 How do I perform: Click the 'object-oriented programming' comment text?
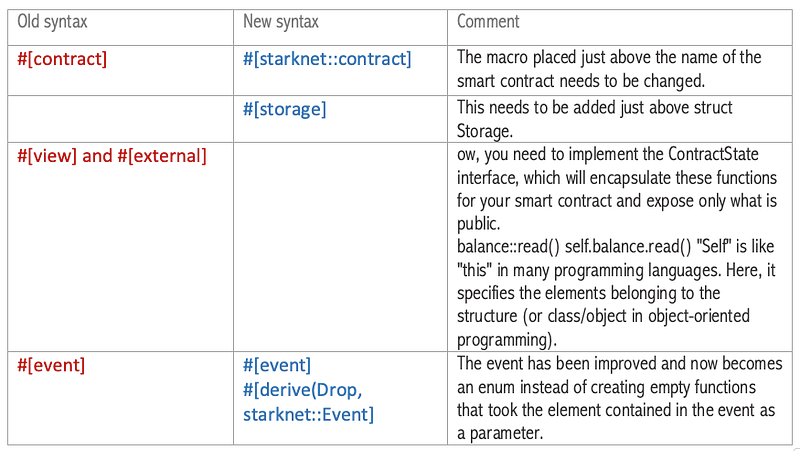pos(603,328)
